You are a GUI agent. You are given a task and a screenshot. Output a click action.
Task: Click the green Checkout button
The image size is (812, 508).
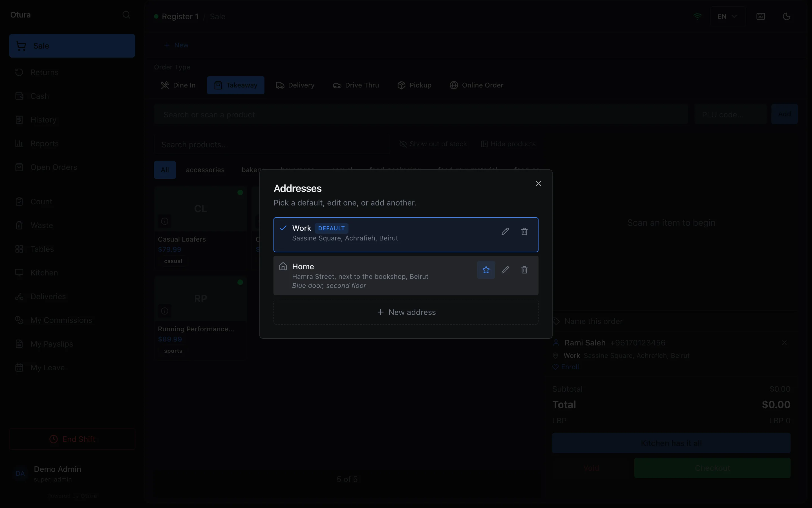coord(712,468)
